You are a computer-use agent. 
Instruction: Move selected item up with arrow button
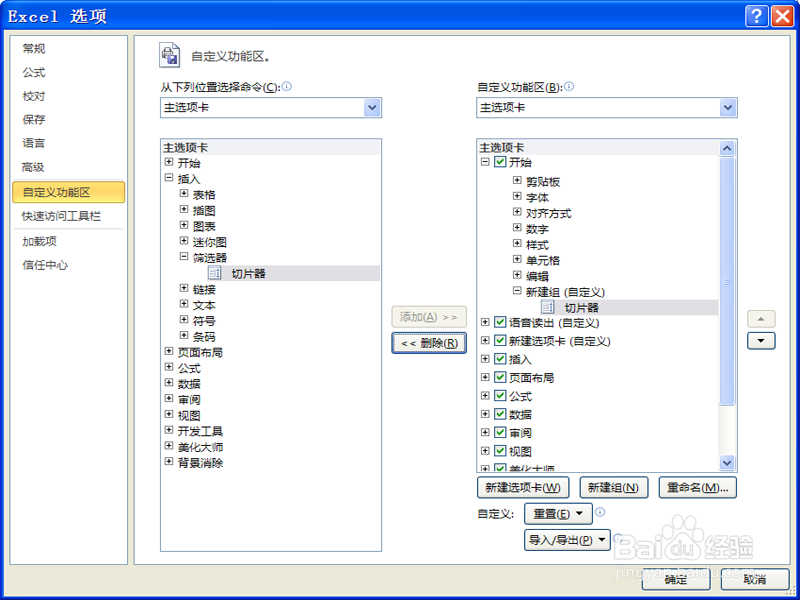click(761, 319)
